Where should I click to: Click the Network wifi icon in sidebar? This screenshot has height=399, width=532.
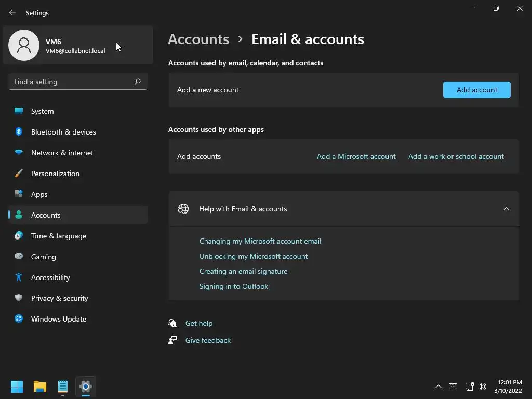pyautogui.click(x=19, y=152)
